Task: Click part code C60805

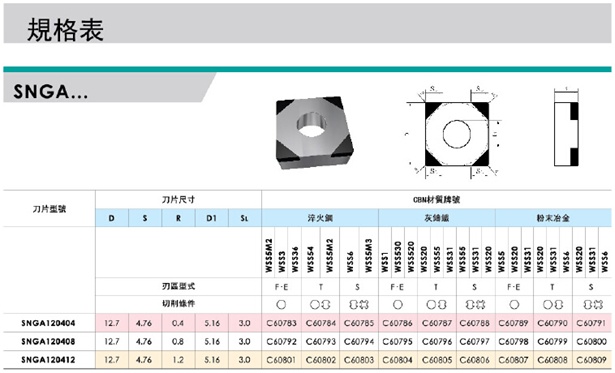Action: [x=437, y=360]
